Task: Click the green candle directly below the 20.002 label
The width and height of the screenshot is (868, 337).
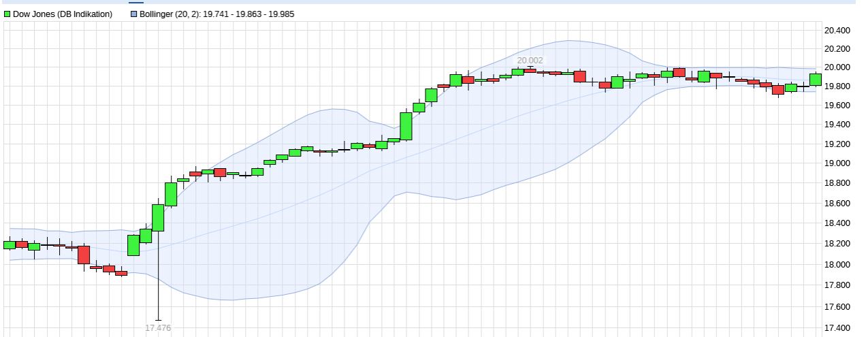Action: 518,71
